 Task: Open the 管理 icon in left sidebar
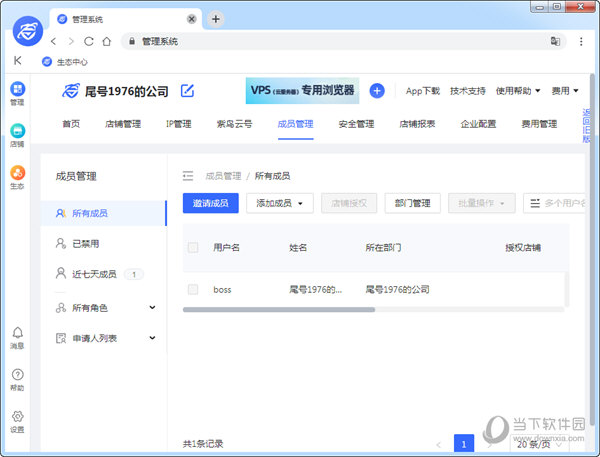pyautogui.click(x=17, y=91)
